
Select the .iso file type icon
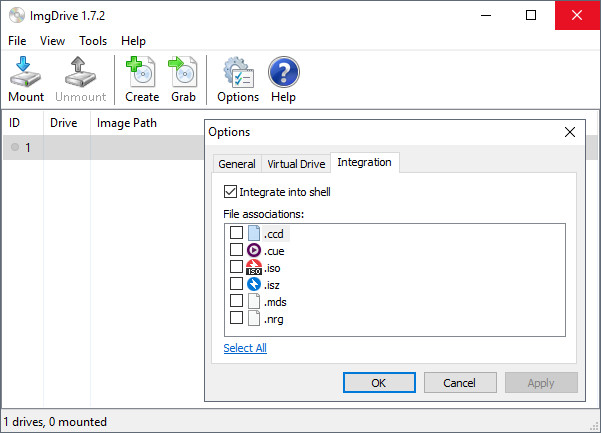pyautogui.click(x=254, y=267)
